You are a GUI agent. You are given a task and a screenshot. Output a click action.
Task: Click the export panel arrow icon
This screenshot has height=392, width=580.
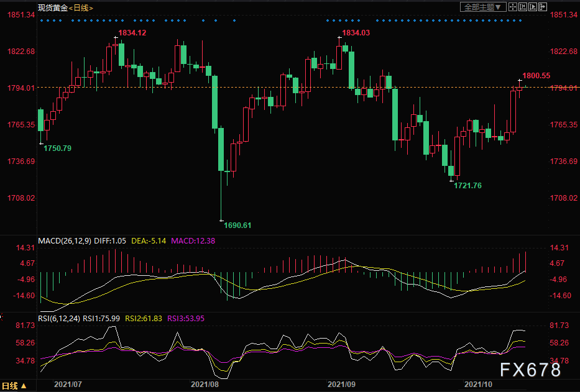coord(543,7)
